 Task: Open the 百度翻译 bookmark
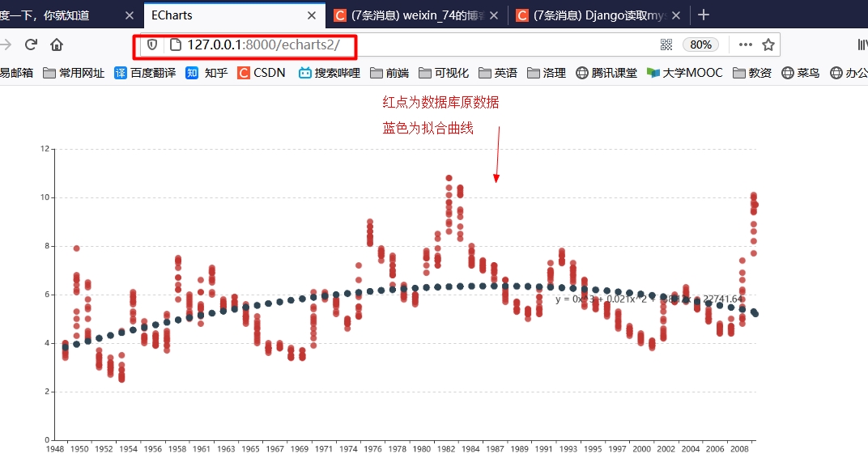click(x=145, y=73)
